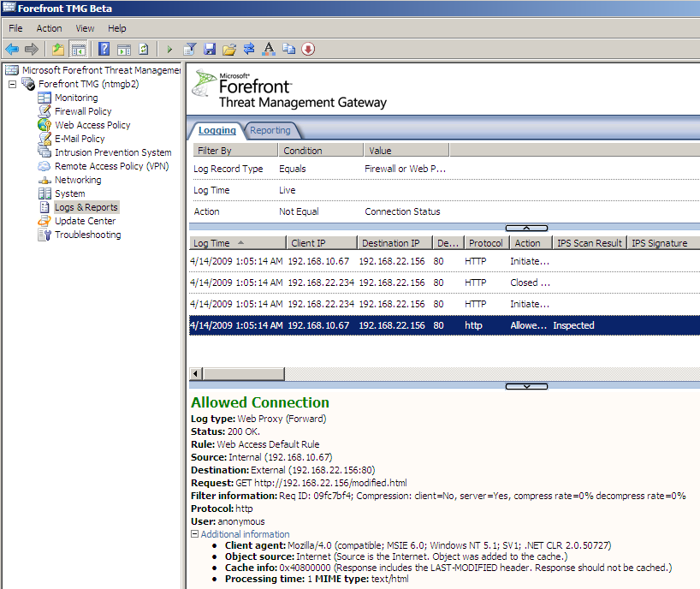700x589 pixels.
Task: Select Forefront TMG (ntmgb2) server node
Action: coord(88,84)
